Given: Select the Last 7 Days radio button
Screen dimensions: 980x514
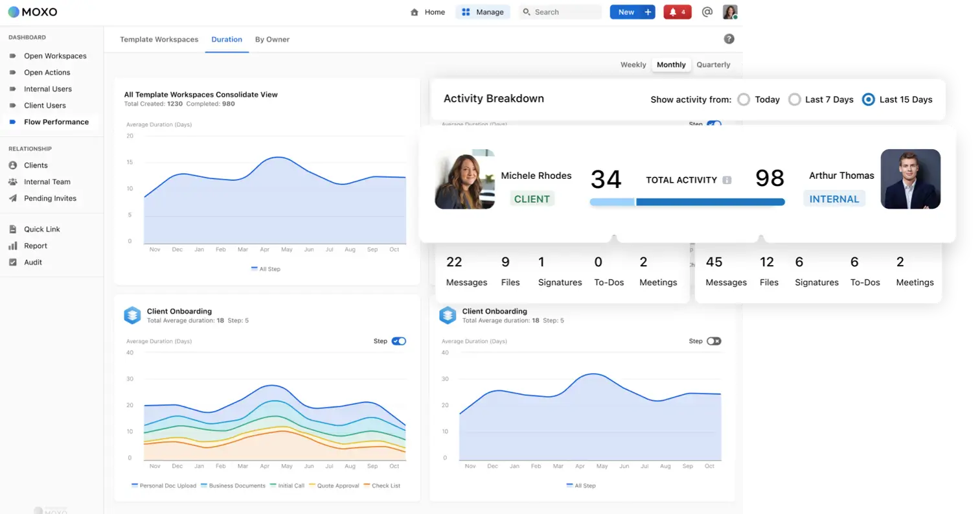Looking at the screenshot, I should 795,99.
